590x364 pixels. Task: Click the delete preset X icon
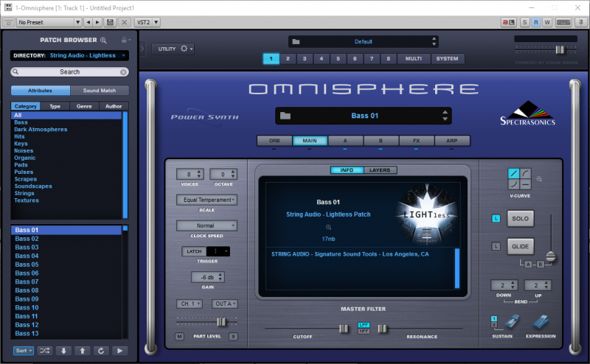124,22
